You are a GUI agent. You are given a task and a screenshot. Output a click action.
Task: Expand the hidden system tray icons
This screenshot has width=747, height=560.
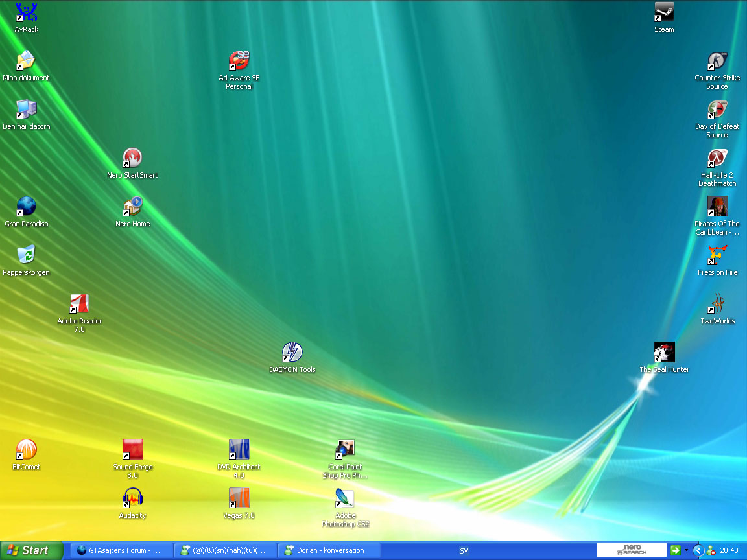point(698,551)
